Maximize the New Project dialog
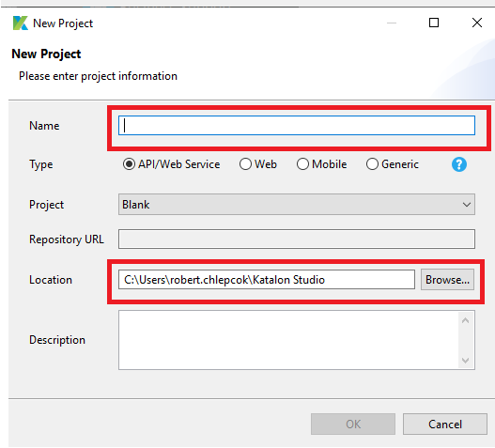 (x=434, y=23)
